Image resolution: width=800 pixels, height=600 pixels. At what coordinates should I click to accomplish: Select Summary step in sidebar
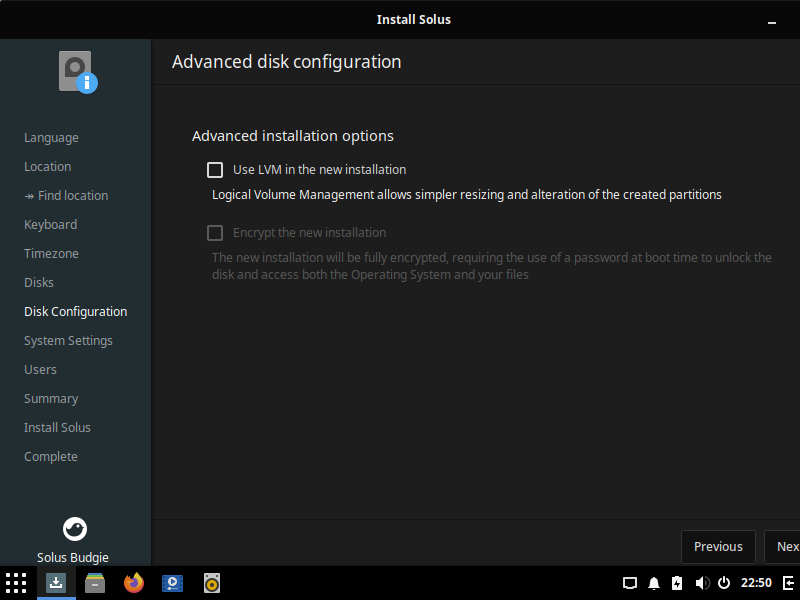pos(51,399)
